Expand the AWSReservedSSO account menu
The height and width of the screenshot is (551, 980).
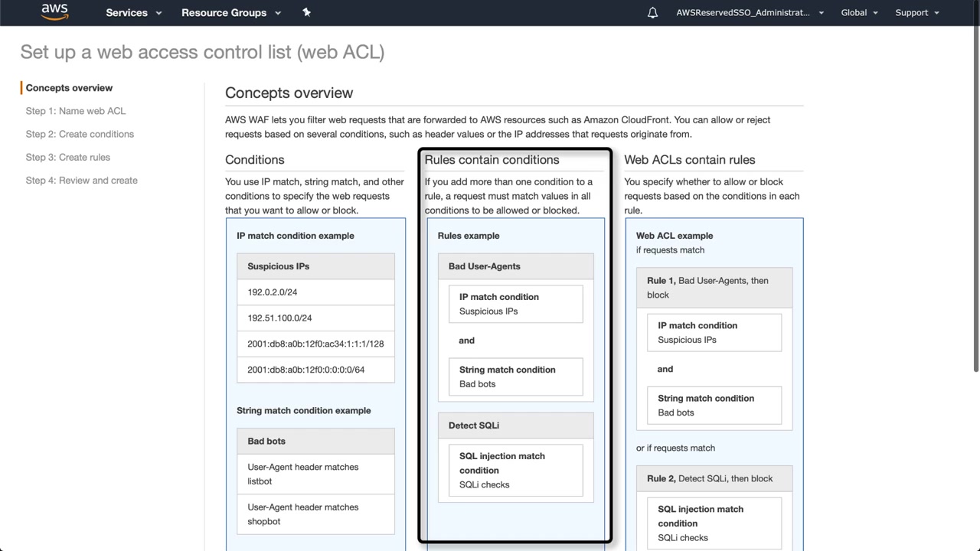[x=750, y=13]
